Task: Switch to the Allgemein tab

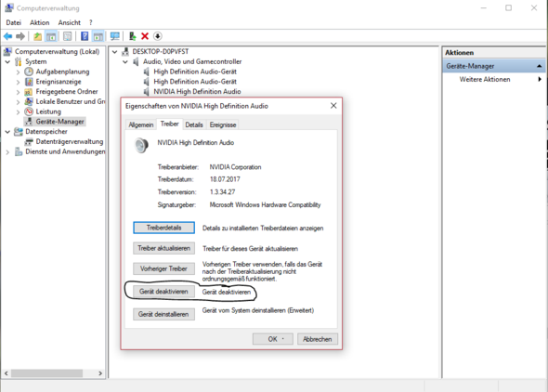Action: [141, 124]
